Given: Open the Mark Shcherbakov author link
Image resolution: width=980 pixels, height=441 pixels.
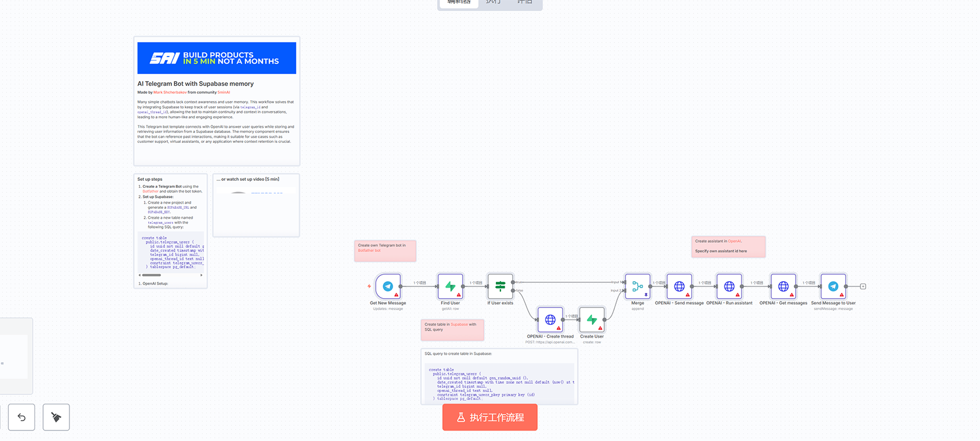Looking at the screenshot, I should pos(170,92).
